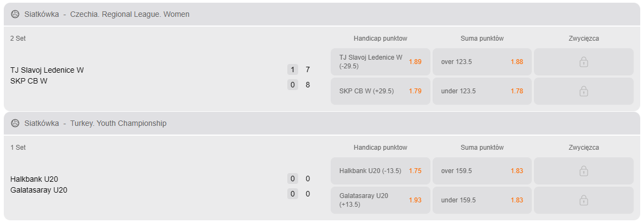Screen dimensions: 644x223
Task: Select SKP CB W (+29.5) handicap bet
Action: pos(381,91)
